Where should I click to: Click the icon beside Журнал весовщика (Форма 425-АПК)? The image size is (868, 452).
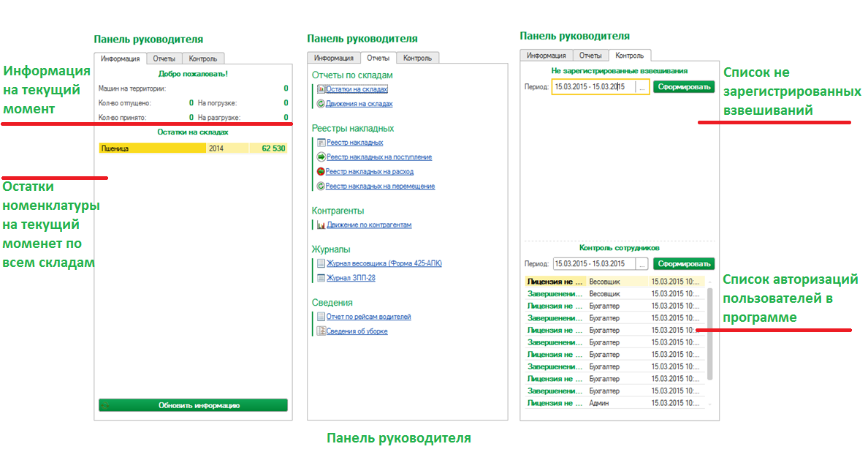point(321,263)
